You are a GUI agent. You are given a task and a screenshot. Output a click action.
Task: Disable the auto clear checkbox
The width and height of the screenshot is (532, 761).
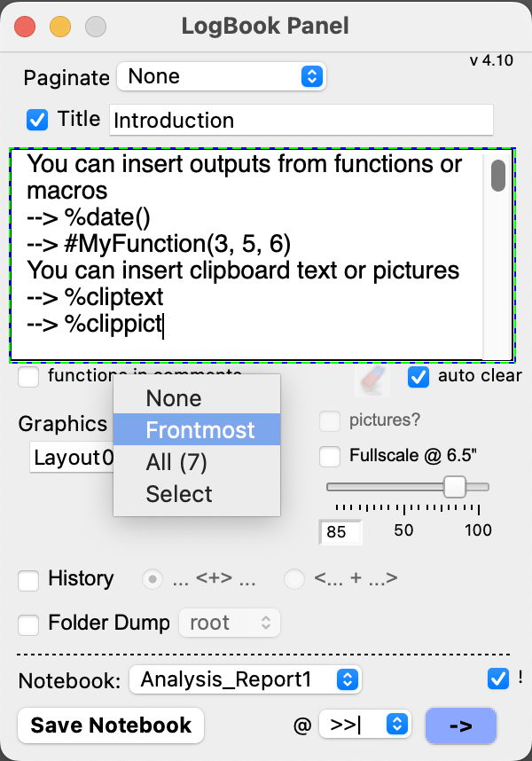(419, 377)
